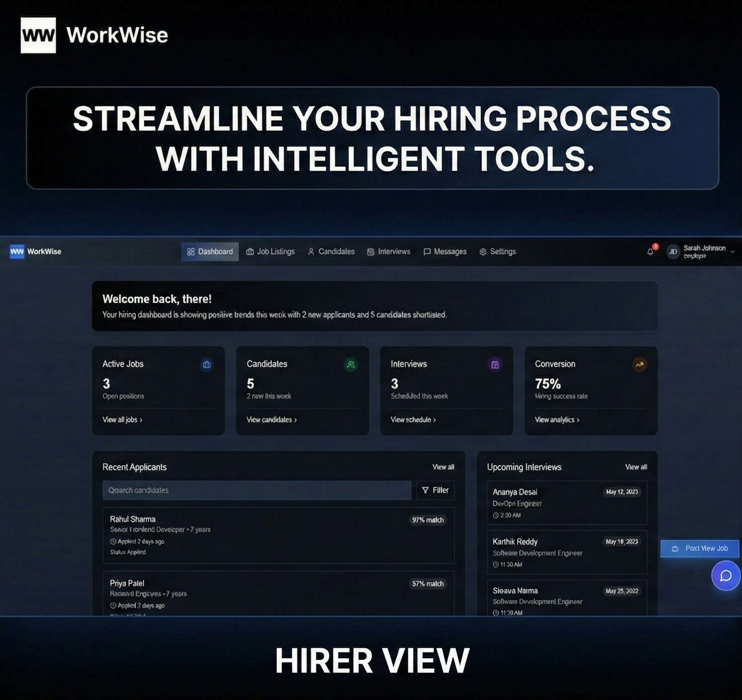Follow the View candidates link
Viewport: 742px width, 700px height.
[272, 420]
